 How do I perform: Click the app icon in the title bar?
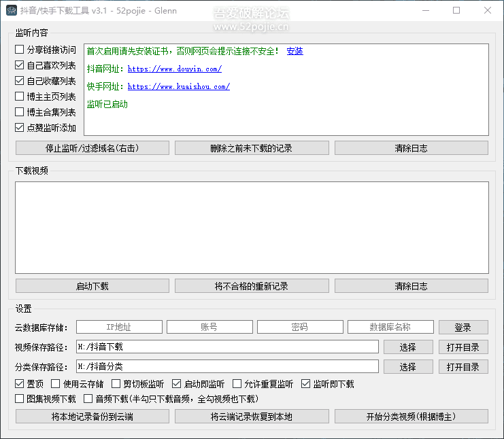coord(12,11)
